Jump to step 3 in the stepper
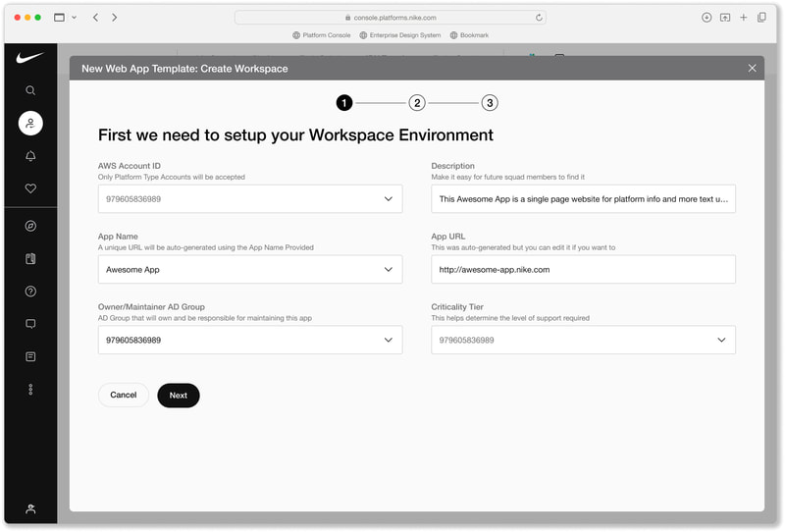The image size is (785, 532). point(490,103)
